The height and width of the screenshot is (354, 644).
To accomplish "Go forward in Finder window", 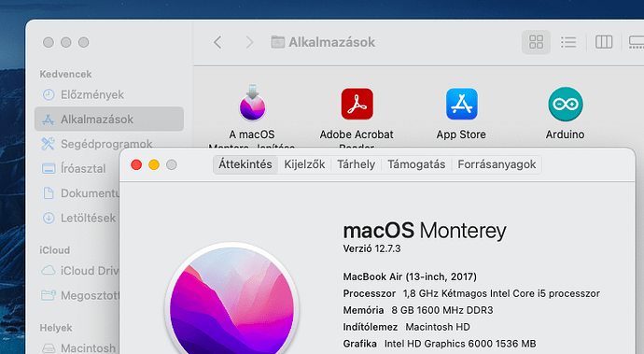I will [x=249, y=42].
